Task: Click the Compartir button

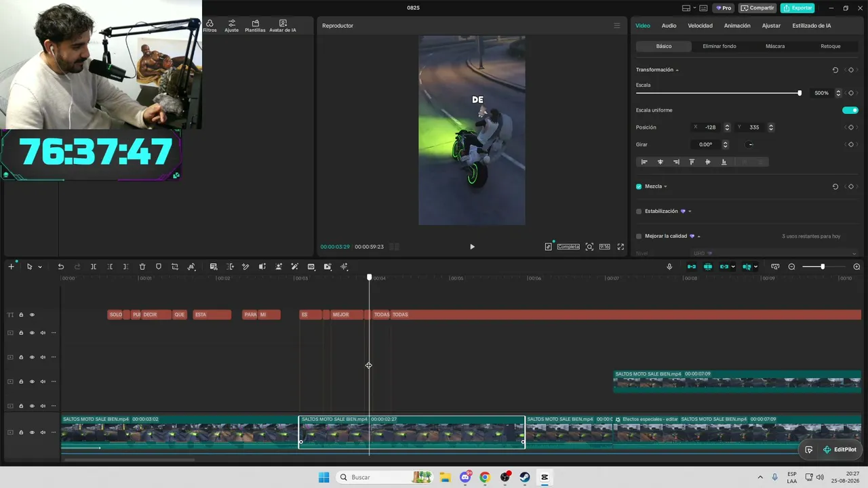Action: pyautogui.click(x=757, y=8)
